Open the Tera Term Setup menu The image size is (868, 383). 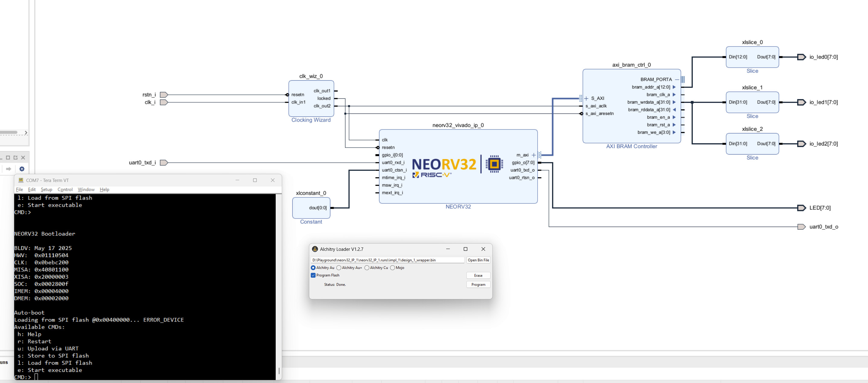tap(46, 190)
